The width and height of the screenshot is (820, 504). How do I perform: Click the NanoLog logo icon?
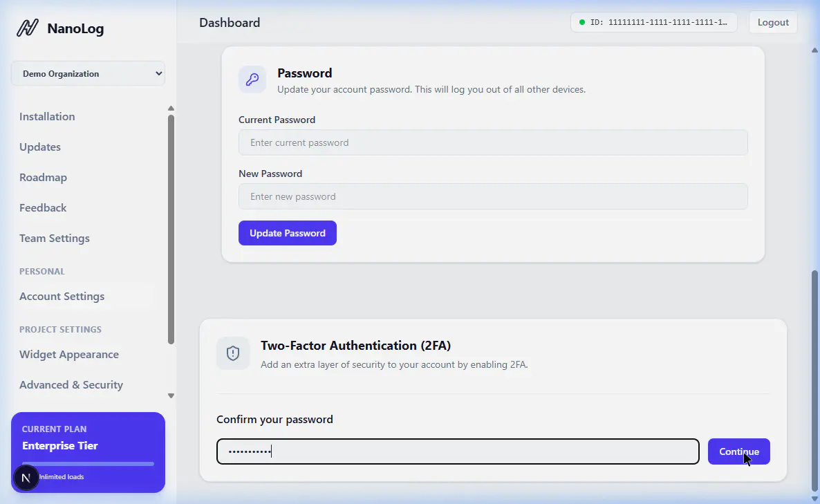(x=28, y=28)
